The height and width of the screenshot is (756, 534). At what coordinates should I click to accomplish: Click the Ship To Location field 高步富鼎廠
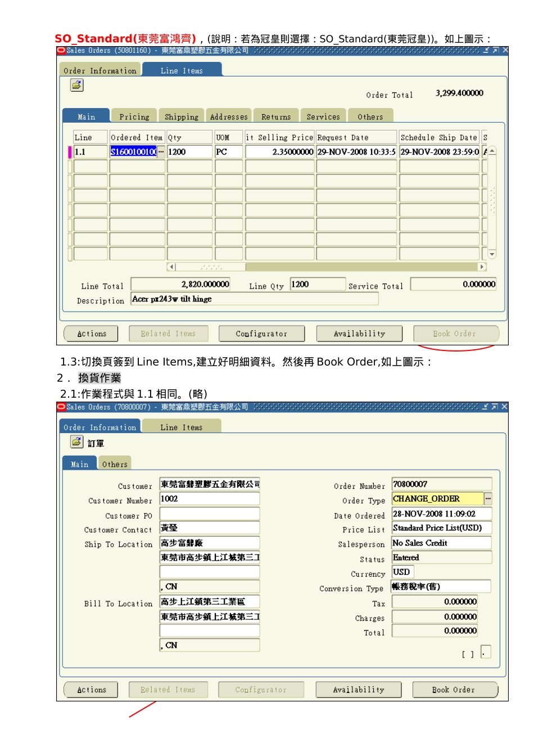(x=210, y=543)
